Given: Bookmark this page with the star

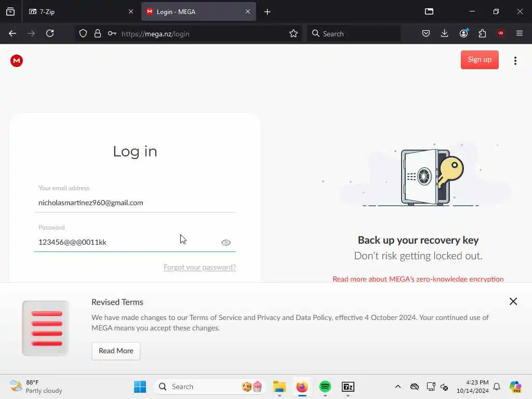Looking at the screenshot, I should coord(294,34).
